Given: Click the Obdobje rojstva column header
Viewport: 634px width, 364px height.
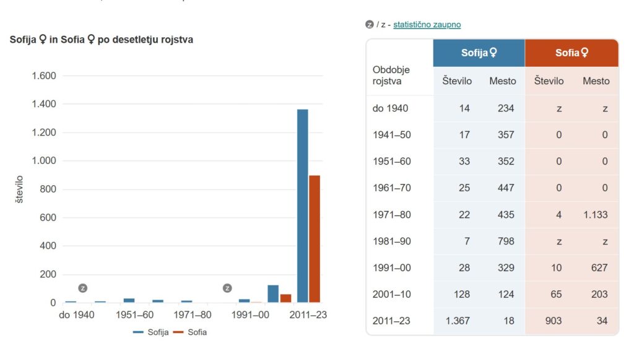Looking at the screenshot, I should pos(391,75).
